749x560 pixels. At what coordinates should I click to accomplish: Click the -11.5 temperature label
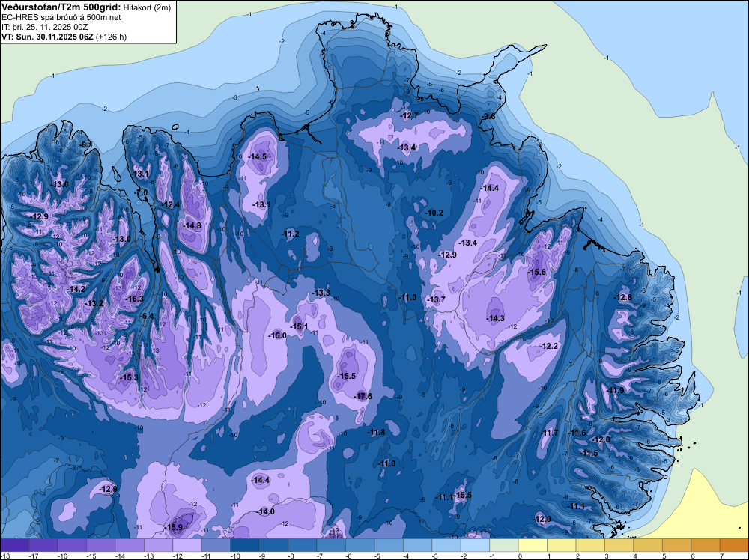589,453
